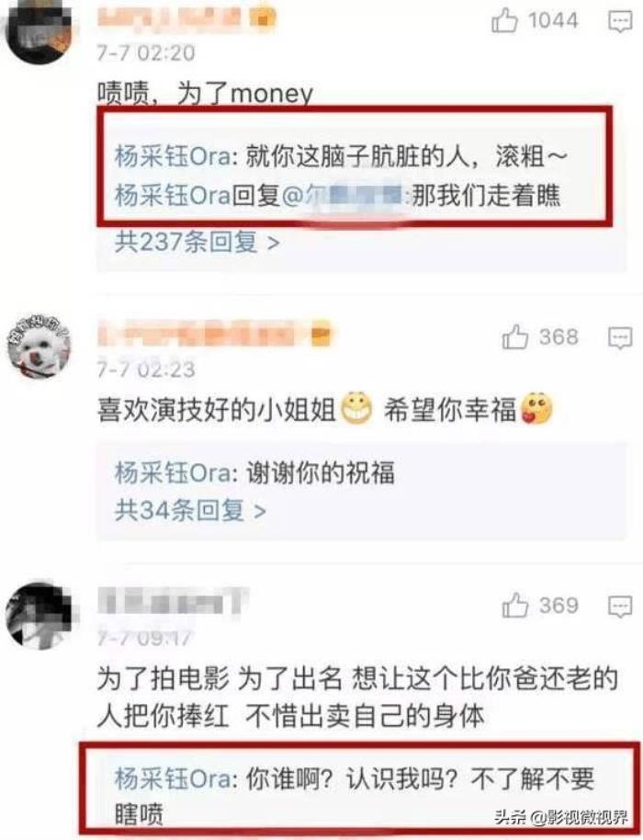Like the comment with 1044 likes

pyautogui.click(x=504, y=22)
